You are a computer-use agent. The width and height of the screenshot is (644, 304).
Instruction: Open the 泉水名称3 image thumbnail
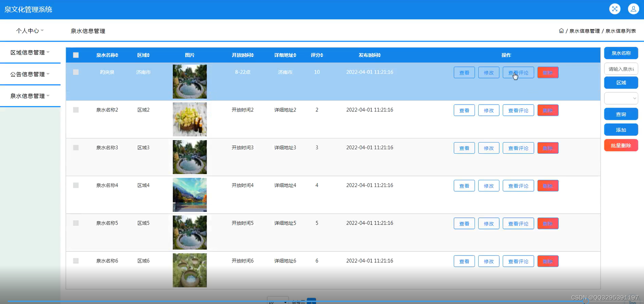click(189, 157)
